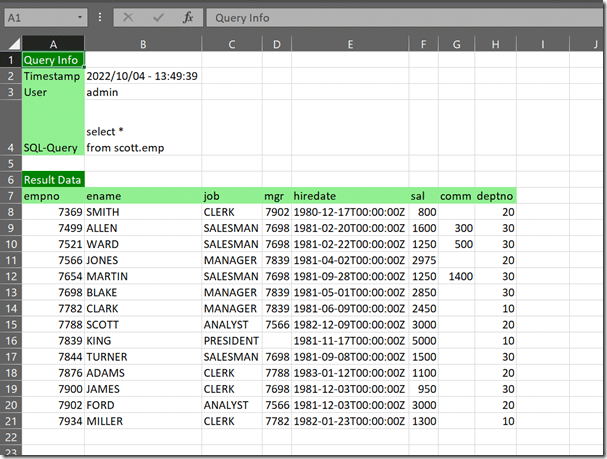Click the three-dot name box resize handle
607x459 pixels.
(x=101, y=18)
